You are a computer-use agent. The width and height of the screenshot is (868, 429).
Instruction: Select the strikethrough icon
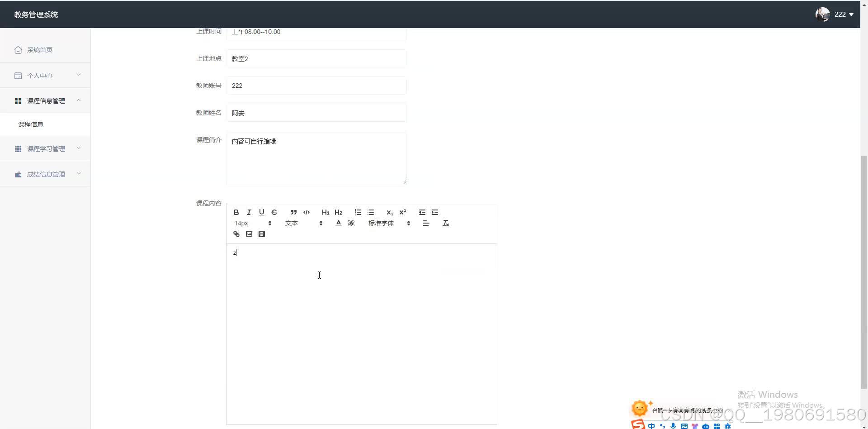click(274, 212)
